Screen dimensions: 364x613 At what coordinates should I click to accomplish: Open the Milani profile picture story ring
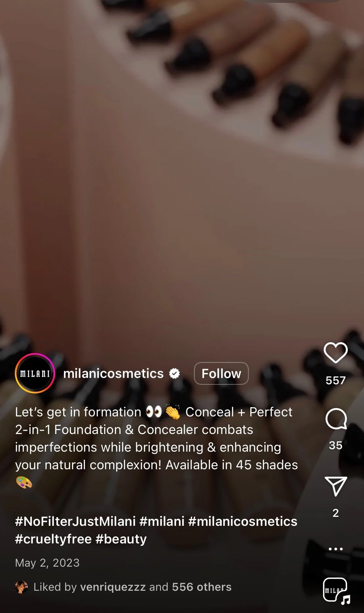coord(35,373)
